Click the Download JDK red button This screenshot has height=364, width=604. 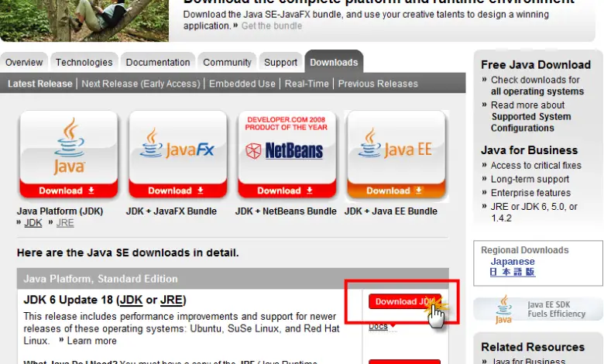coord(404,301)
